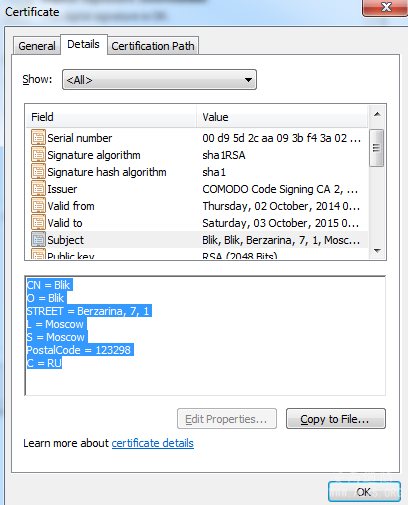Open the Show filter dropdown
This screenshot has height=505, width=408.
pos(159,80)
